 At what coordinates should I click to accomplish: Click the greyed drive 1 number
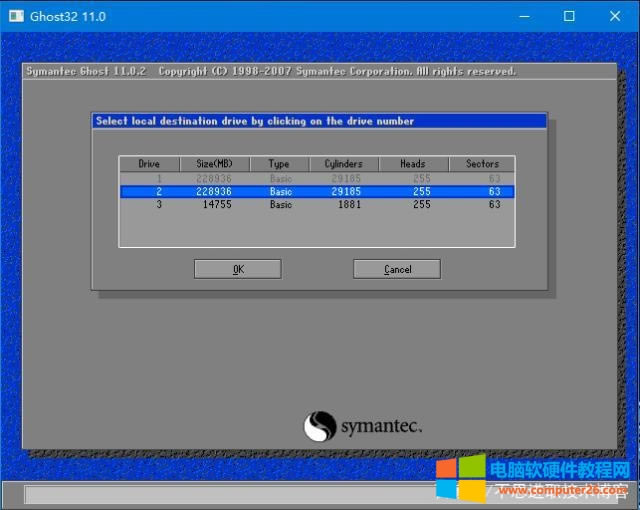159,178
